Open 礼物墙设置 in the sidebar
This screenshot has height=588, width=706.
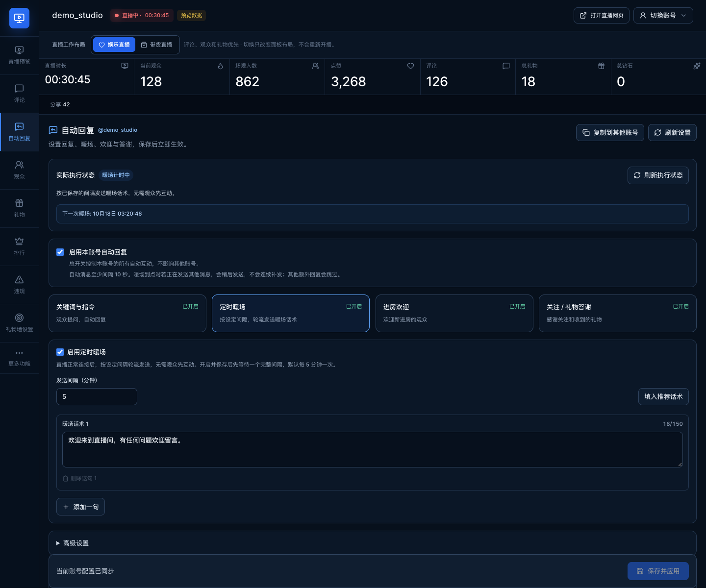click(19, 323)
